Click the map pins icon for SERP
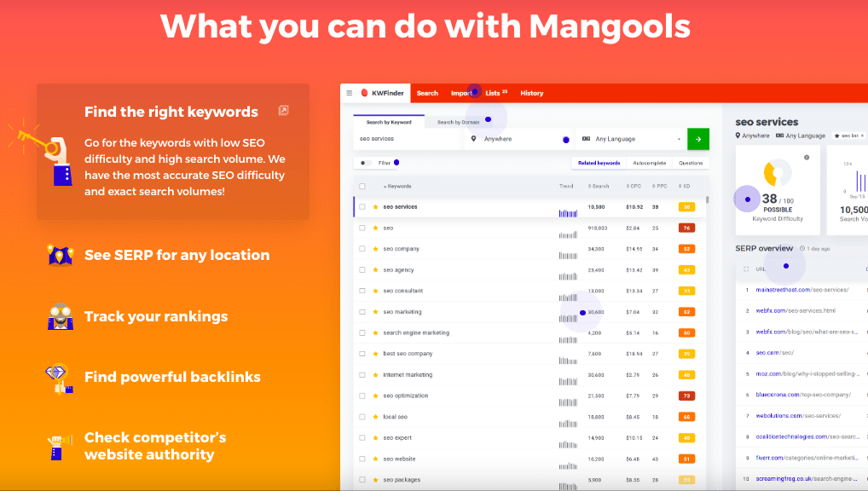 tap(61, 255)
